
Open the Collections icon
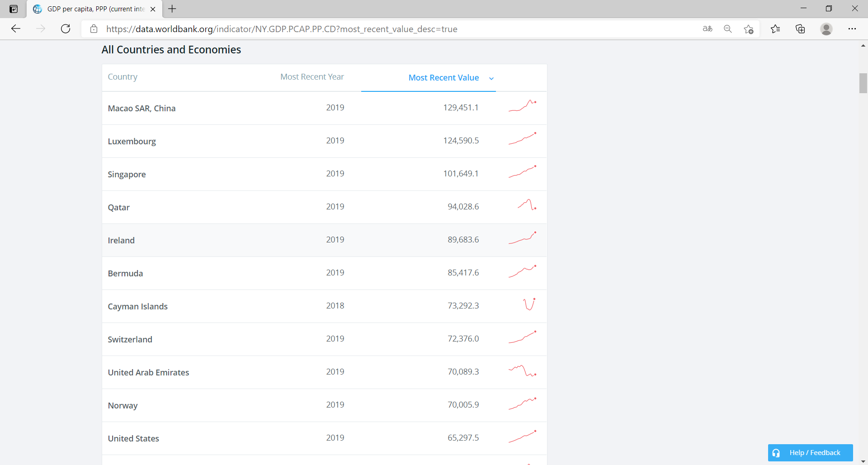(x=800, y=29)
